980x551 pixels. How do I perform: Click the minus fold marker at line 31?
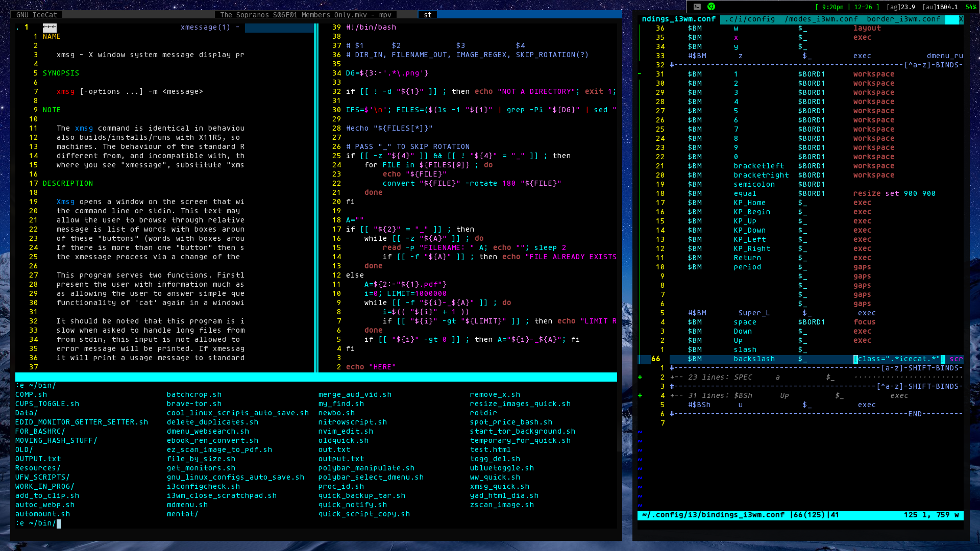(x=640, y=74)
